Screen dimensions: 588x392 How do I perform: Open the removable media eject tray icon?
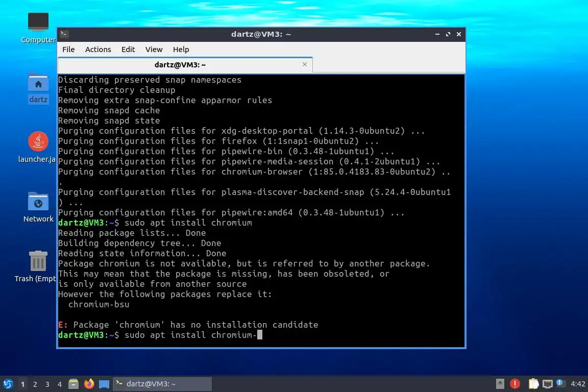pos(500,383)
